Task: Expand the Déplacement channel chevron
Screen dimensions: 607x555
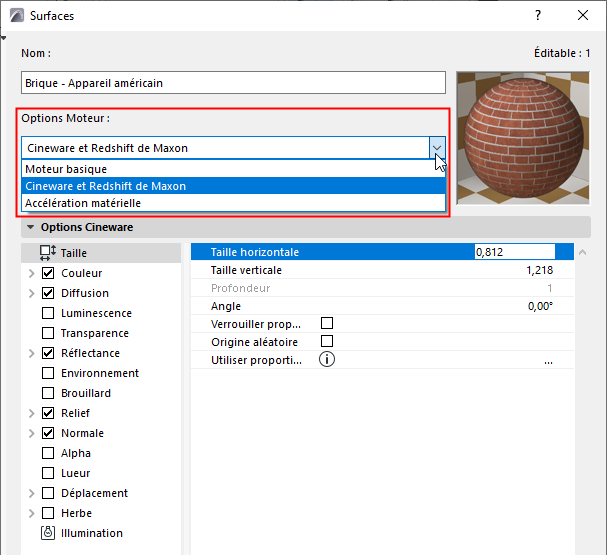Action: tap(32, 493)
